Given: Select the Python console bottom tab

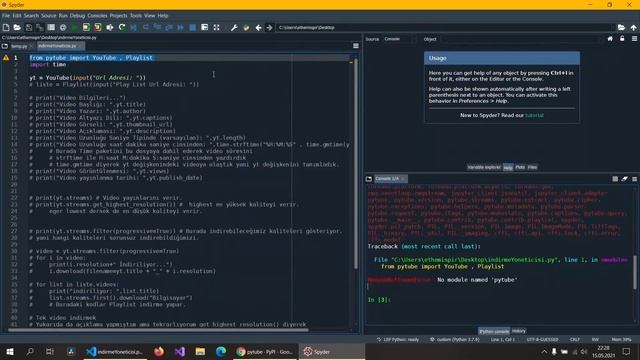Looking at the screenshot, I should click(x=494, y=331).
